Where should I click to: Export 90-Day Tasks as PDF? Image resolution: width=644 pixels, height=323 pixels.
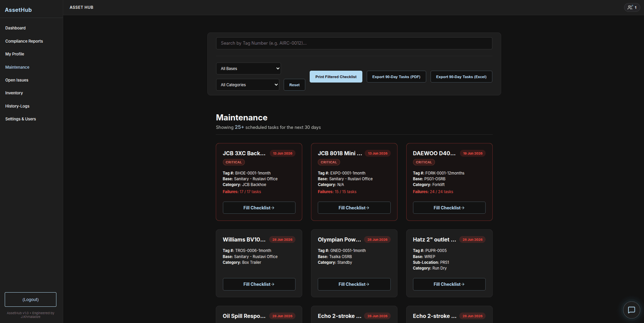[x=396, y=77]
